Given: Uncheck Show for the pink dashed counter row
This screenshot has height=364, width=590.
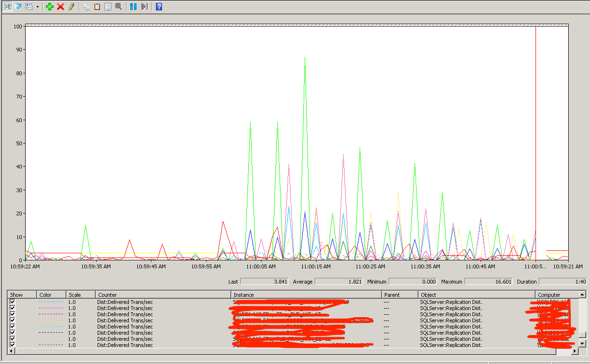Looking at the screenshot, I should tap(12, 302).
